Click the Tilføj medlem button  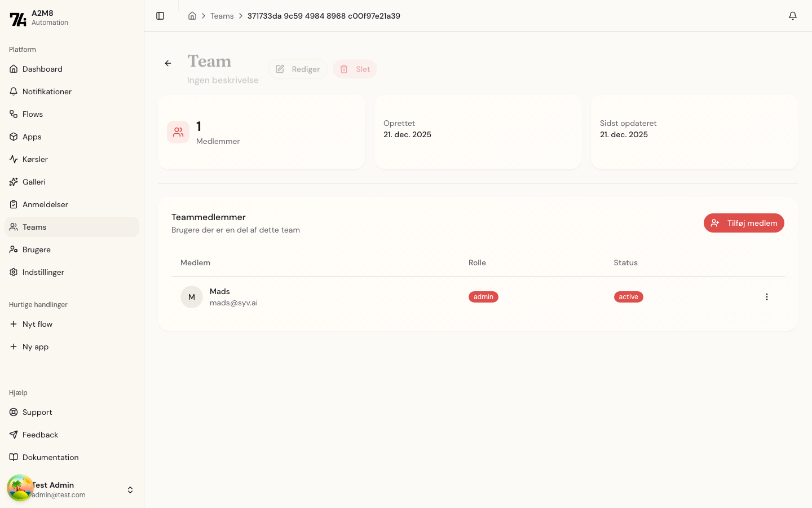click(x=743, y=223)
